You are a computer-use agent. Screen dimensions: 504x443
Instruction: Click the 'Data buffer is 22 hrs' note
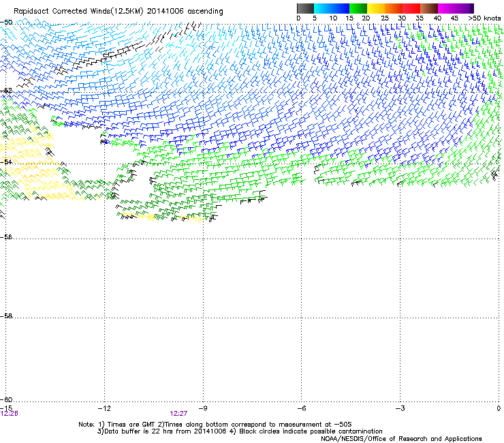coord(161,431)
